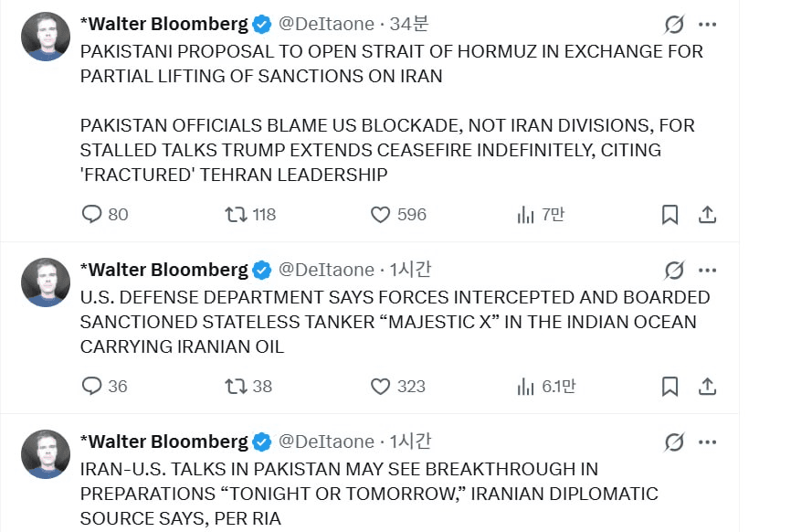Bookmark the Pakistani proposal tweet
Viewport: 812px width, 532px height.
(x=670, y=215)
